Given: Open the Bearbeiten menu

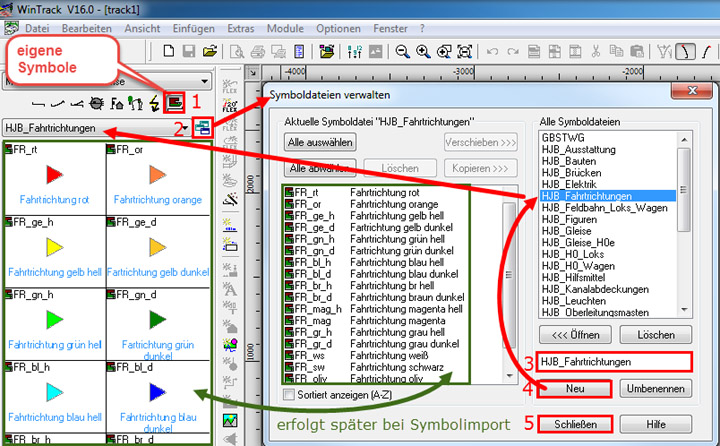Looking at the screenshot, I should tap(86, 28).
